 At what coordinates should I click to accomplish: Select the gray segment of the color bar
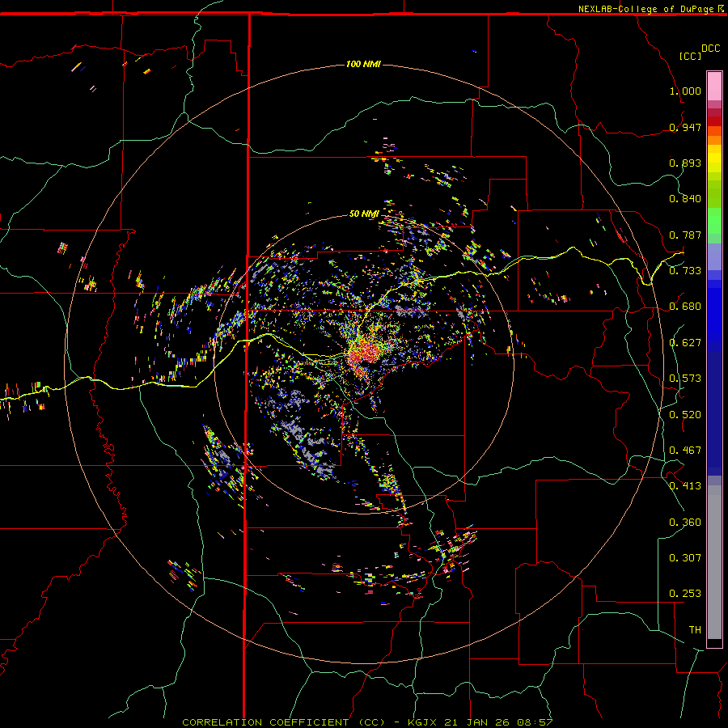tap(714, 562)
